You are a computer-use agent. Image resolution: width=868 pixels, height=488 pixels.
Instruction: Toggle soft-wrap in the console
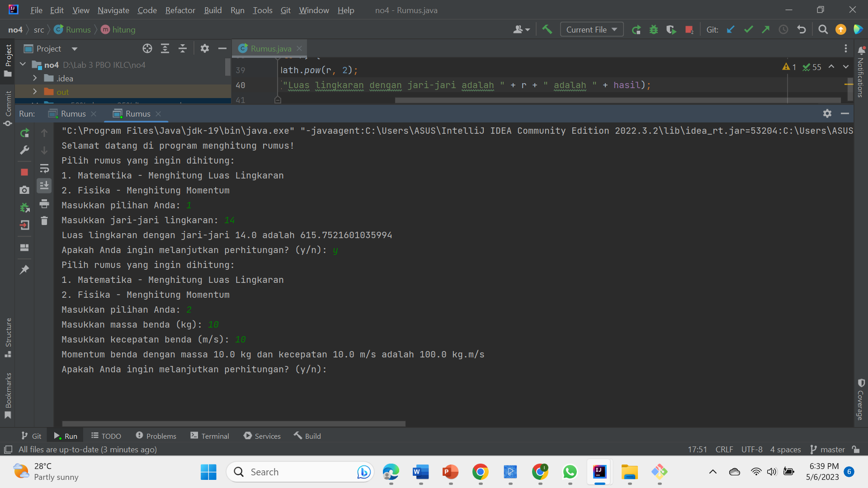pos(44,168)
